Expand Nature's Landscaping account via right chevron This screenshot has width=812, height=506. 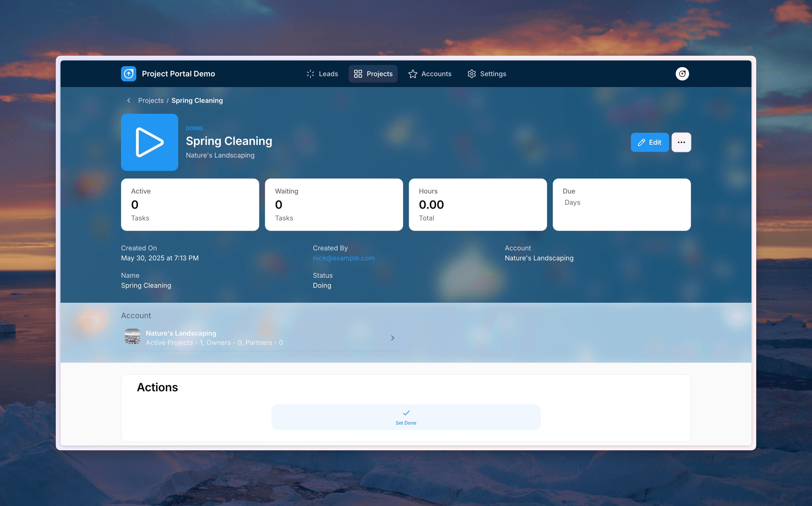point(393,338)
